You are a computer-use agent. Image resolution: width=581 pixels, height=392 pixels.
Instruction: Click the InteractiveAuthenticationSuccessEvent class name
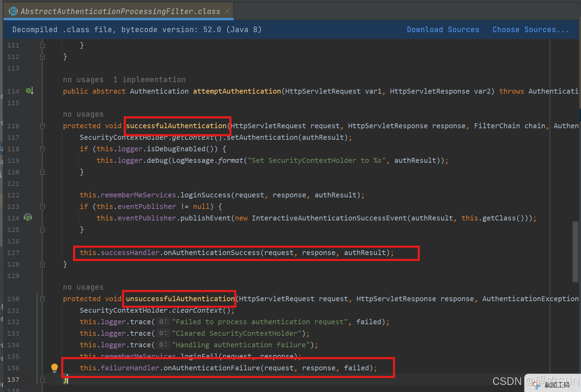click(329, 218)
